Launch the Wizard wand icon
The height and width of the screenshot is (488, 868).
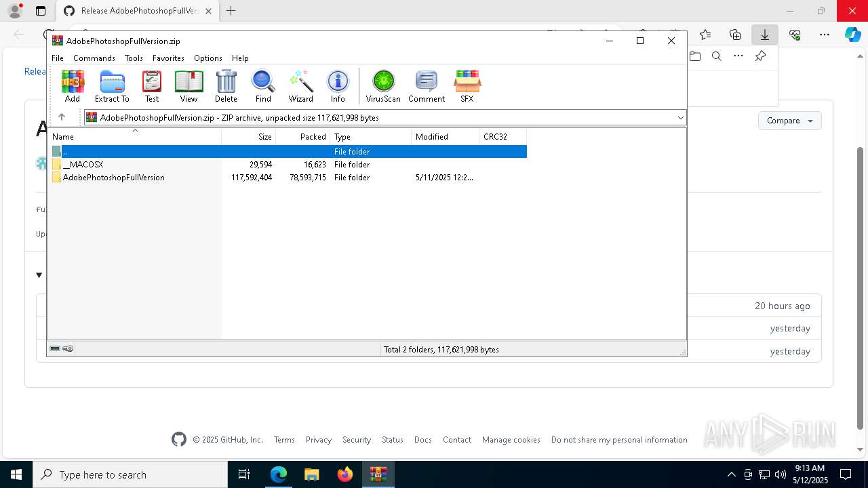coord(301,86)
